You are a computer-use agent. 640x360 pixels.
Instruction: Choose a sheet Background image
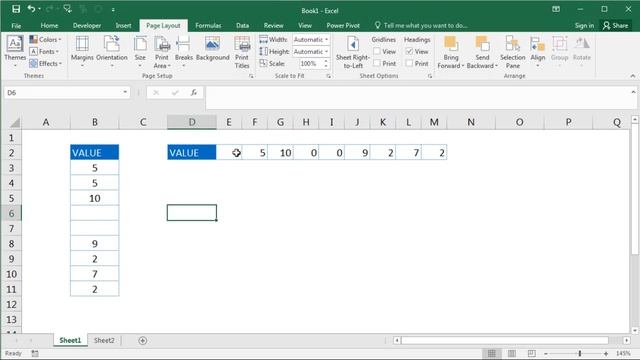213,49
